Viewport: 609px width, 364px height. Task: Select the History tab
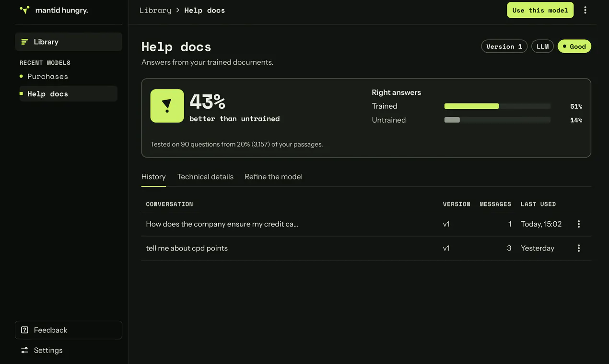click(153, 177)
